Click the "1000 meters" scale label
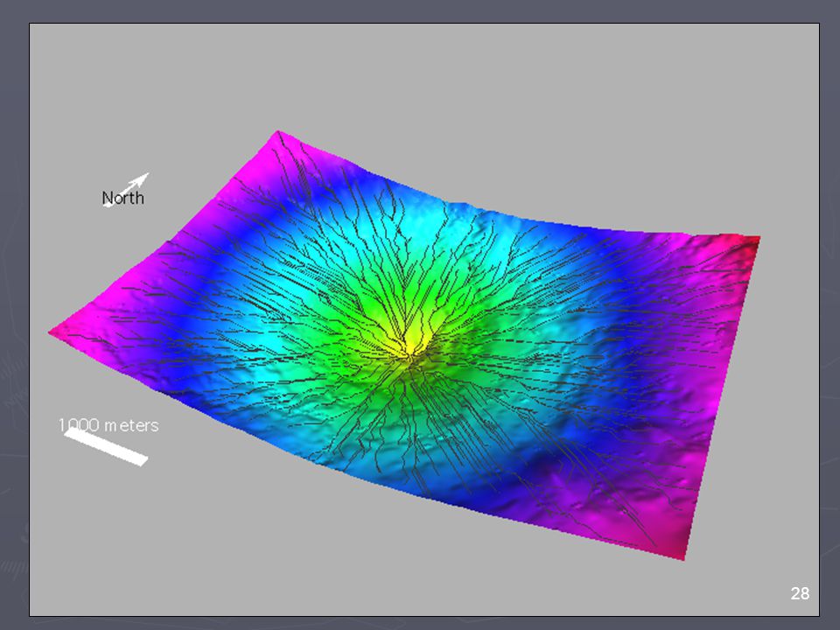 [108, 425]
